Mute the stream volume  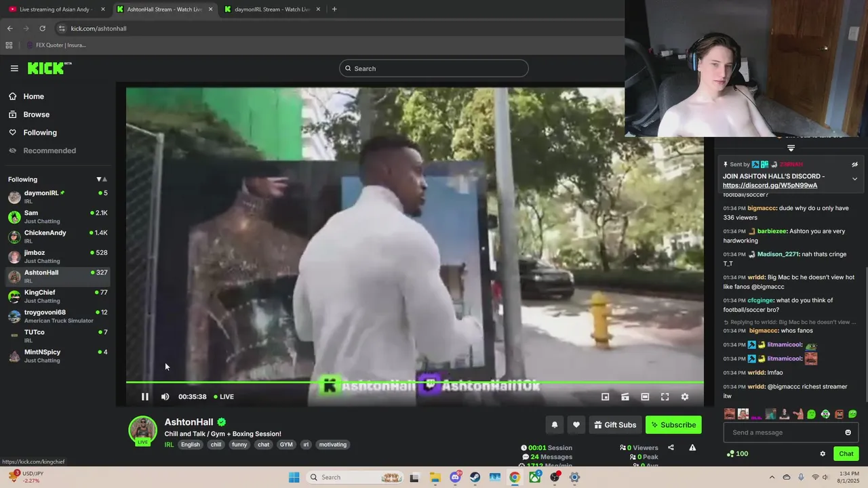coord(165,396)
